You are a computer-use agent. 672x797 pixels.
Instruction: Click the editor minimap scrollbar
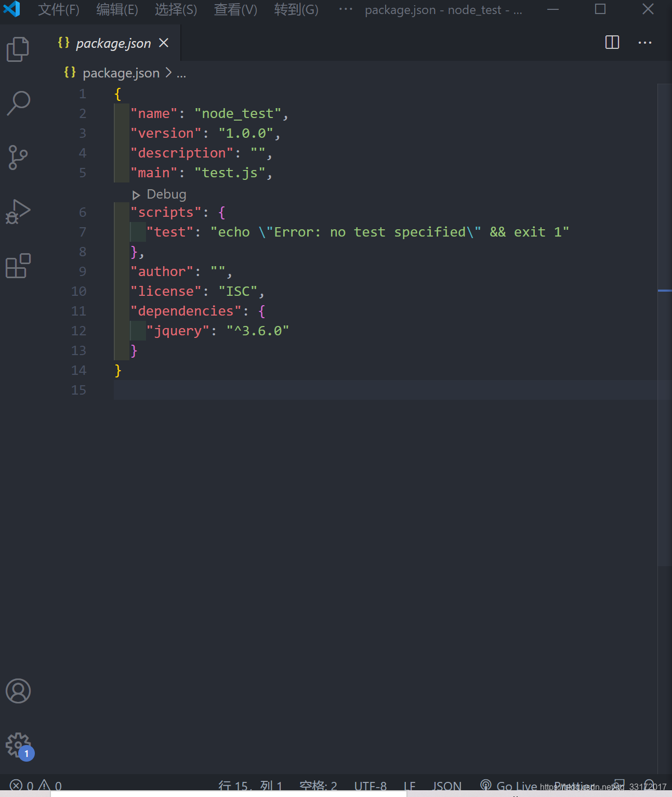[x=665, y=325]
